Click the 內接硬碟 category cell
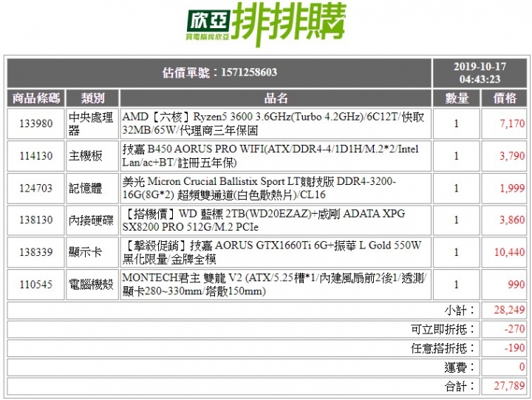The image size is (532, 400). tap(92, 220)
